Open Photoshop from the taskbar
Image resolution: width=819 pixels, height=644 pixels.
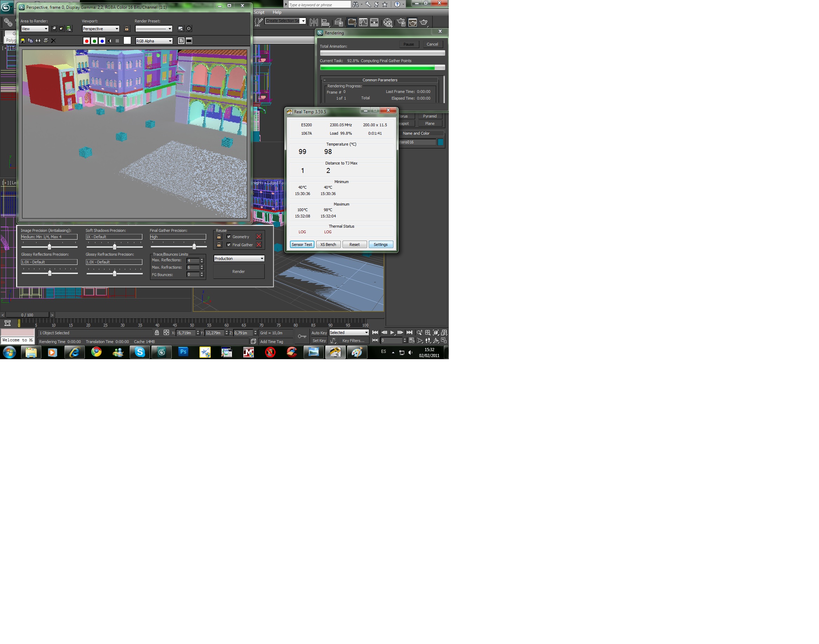(183, 352)
